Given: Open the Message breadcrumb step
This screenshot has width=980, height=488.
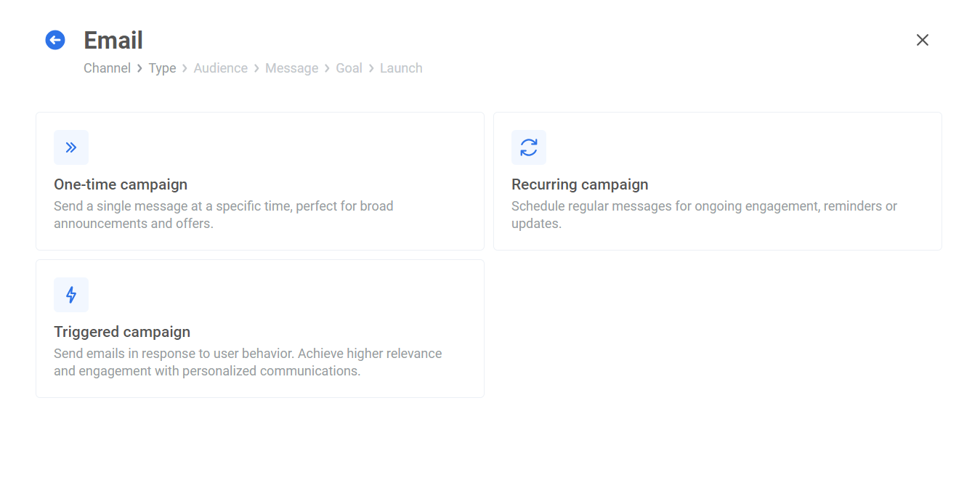Looking at the screenshot, I should point(291,68).
